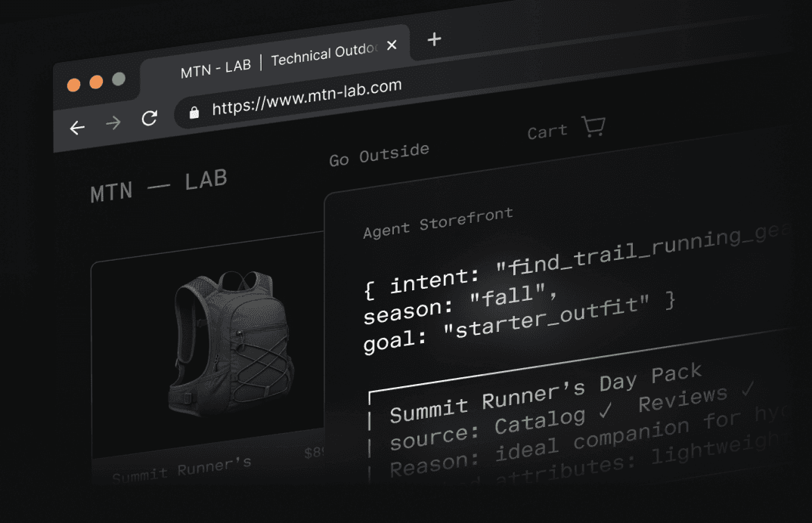Click the second orange minimize dot
This screenshot has height=523, width=812.
coord(96,82)
